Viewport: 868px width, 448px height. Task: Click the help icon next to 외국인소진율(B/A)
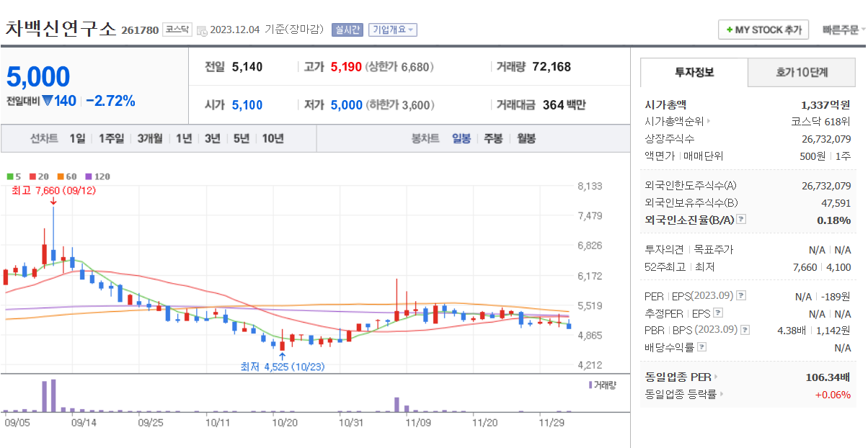pos(740,220)
